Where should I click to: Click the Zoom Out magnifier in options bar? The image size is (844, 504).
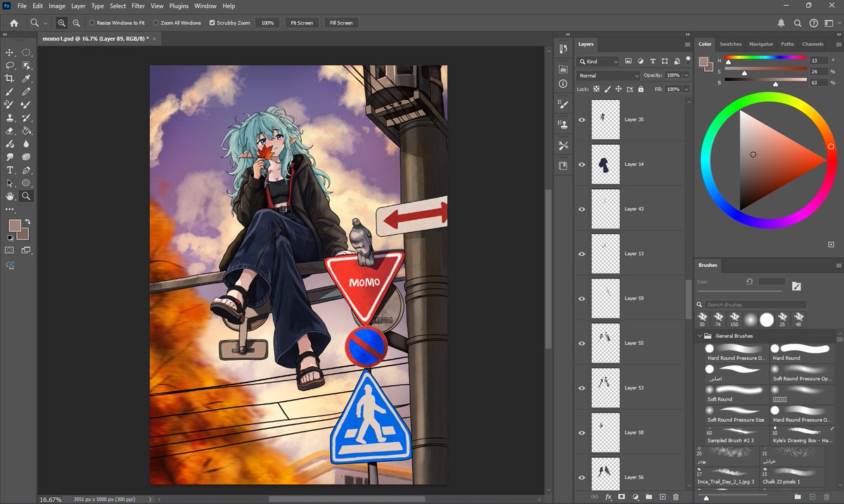pyautogui.click(x=76, y=23)
